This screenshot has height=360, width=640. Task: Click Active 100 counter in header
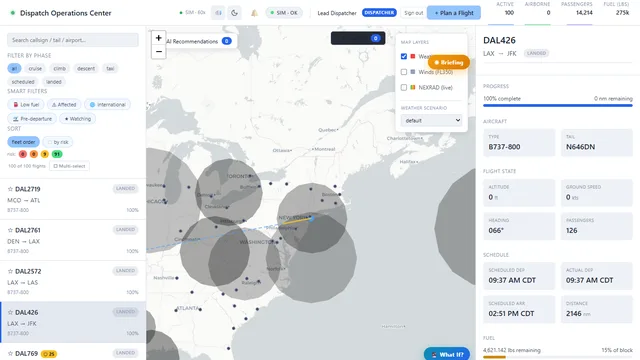click(x=506, y=9)
